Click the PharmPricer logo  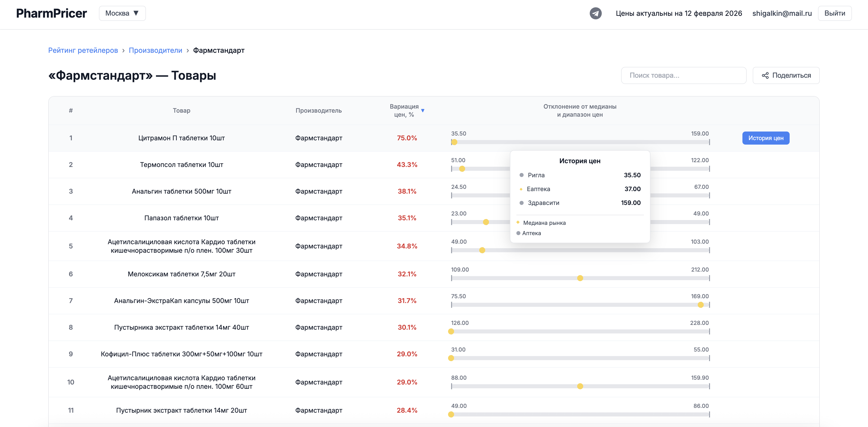tap(51, 13)
